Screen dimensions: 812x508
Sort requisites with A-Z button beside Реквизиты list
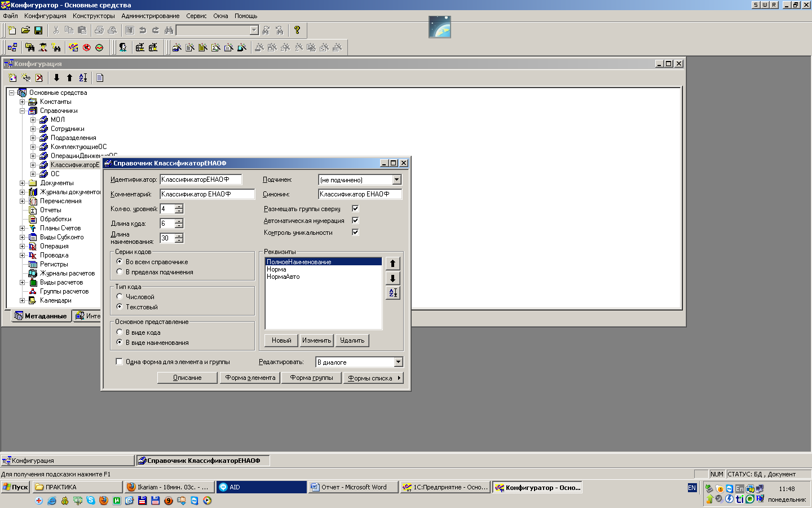[x=393, y=293]
